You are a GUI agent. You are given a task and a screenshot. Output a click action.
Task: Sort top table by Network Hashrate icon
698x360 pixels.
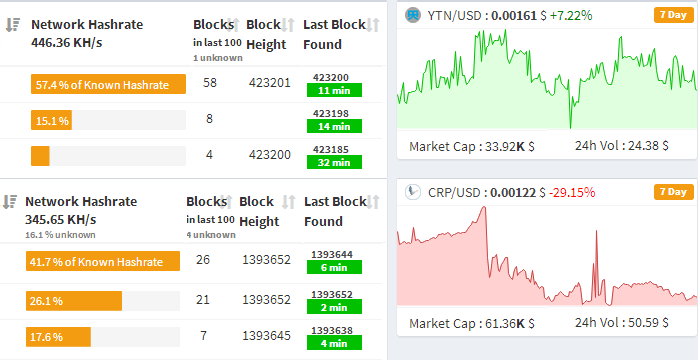12,25
